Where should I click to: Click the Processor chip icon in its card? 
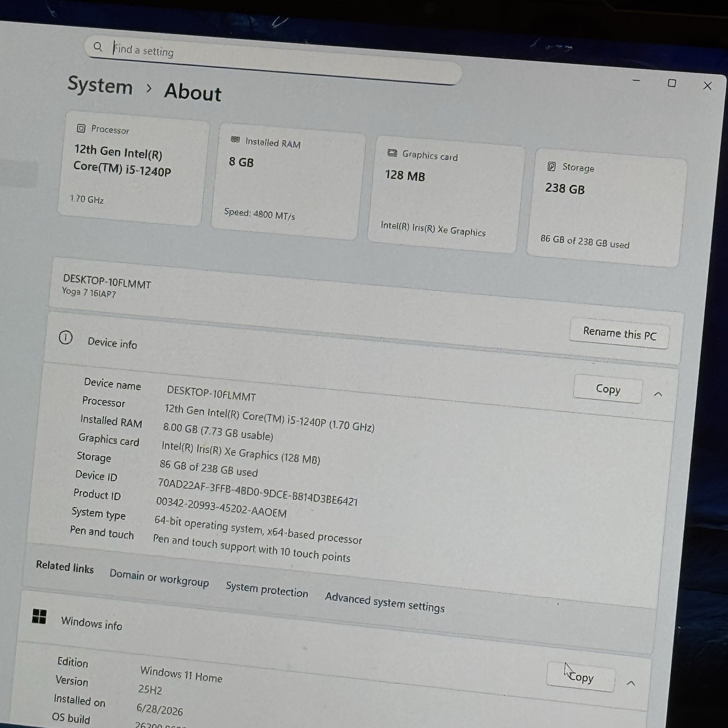(81, 128)
